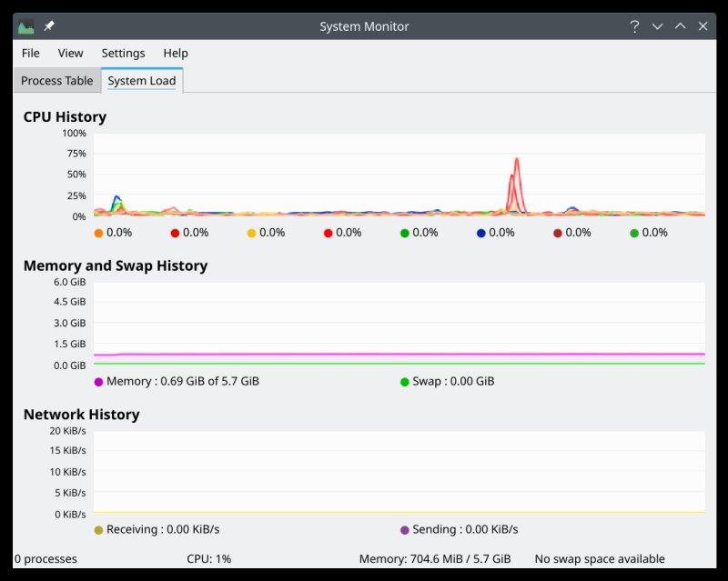This screenshot has height=581, width=728.
Task: Open the View menu
Action: coord(70,53)
